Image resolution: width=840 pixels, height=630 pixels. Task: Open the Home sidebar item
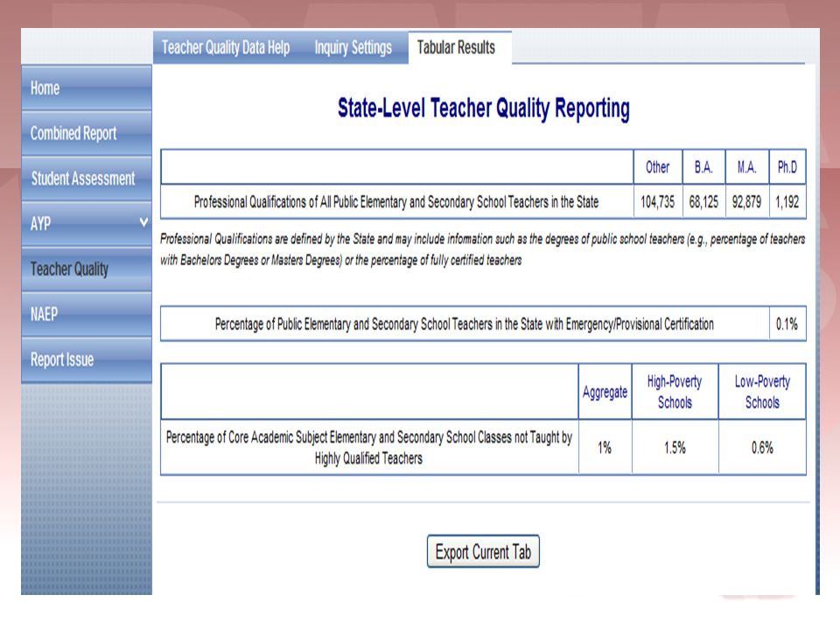(x=87, y=87)
